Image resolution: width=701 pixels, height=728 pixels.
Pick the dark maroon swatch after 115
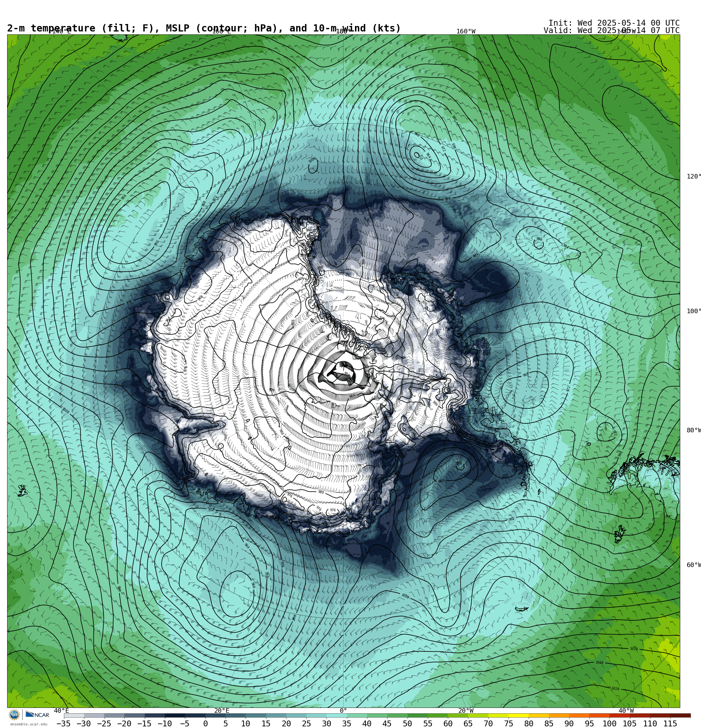coord(681,715)
